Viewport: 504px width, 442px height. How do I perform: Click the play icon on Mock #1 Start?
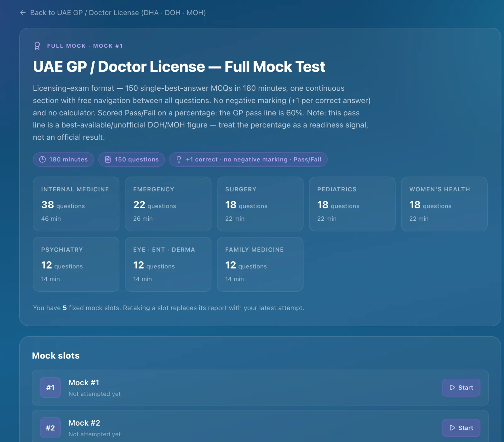click(x=452, y=387)
